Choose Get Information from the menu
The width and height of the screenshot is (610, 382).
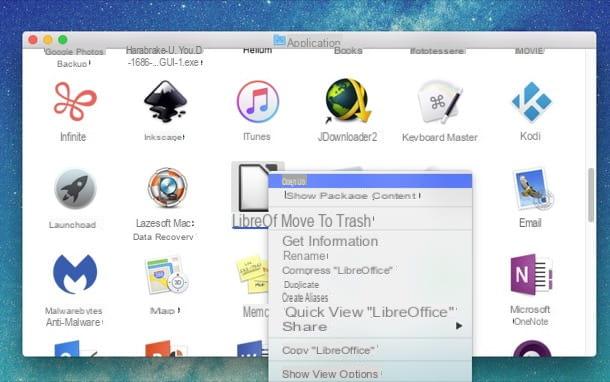pyautogui.click(x=370, y=241)
